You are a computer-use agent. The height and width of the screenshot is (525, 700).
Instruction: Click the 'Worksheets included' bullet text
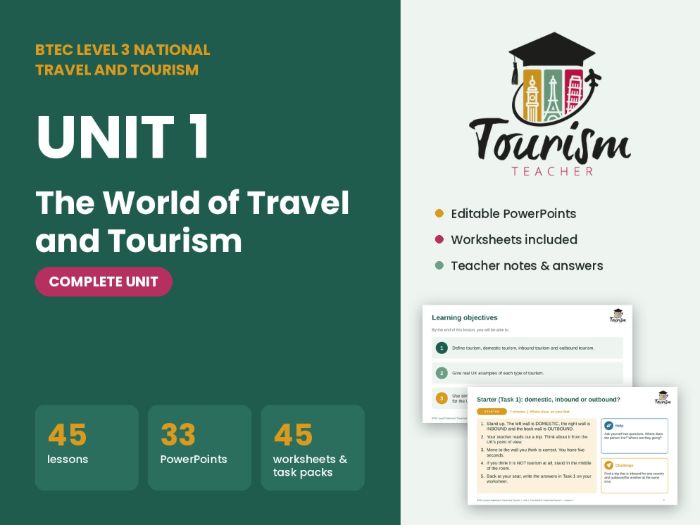pos(514,240)
